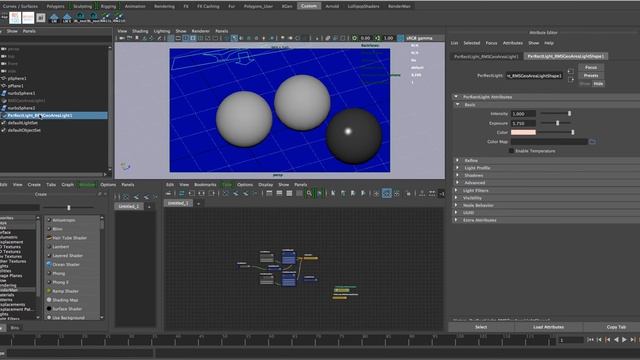The height and width of the screenshot is (360, 640).
Task: Switch to the RenderMan shelf tab
Action: (x=399, y=6)
